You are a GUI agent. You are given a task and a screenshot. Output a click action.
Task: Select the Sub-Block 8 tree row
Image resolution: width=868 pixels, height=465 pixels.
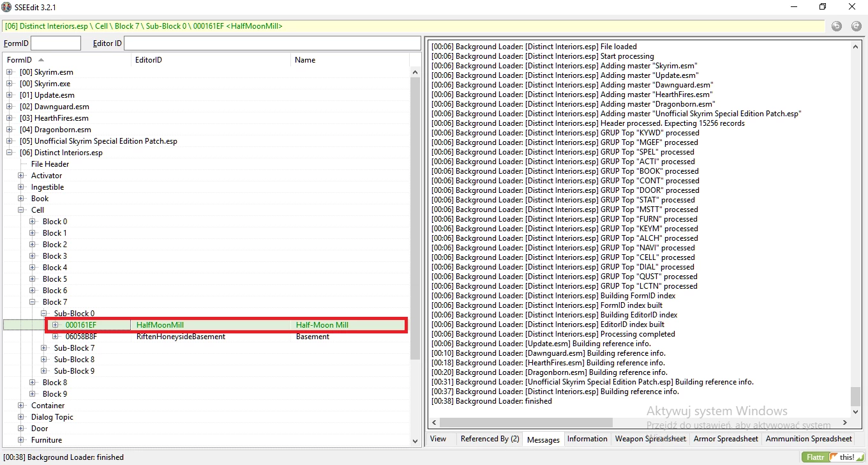[x=74, y=360]
